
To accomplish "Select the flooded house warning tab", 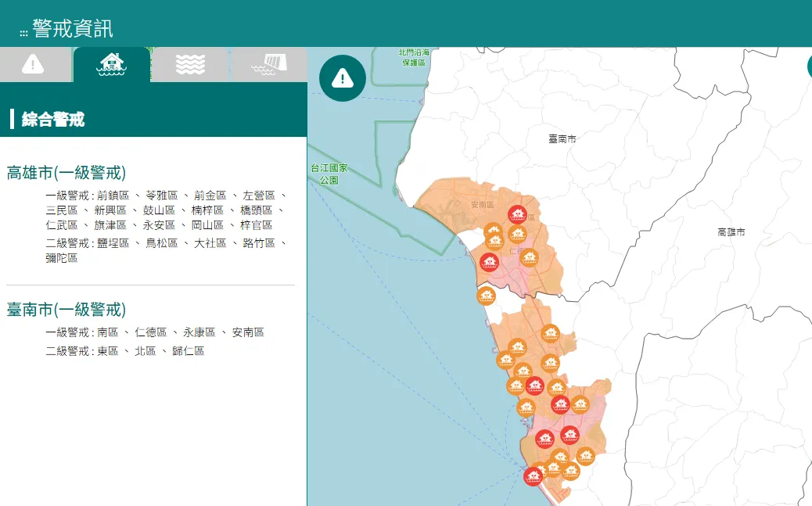I will tap(111, 65).
